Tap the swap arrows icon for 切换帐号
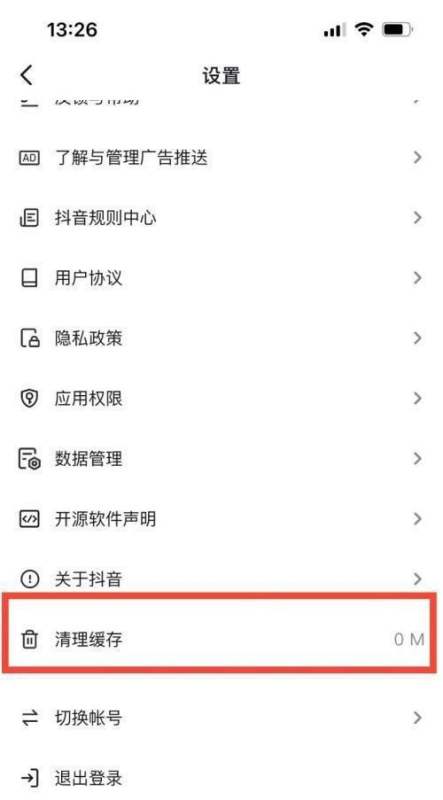The width and height of the screenshot is (443, 800). [x=29, y=718]
